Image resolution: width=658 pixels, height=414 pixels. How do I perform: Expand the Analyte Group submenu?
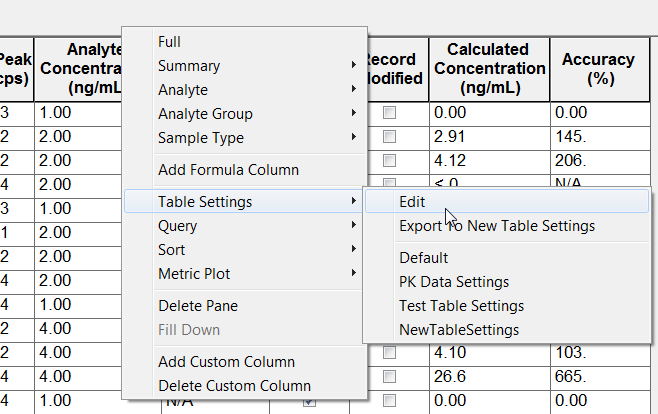click(205, 114)
